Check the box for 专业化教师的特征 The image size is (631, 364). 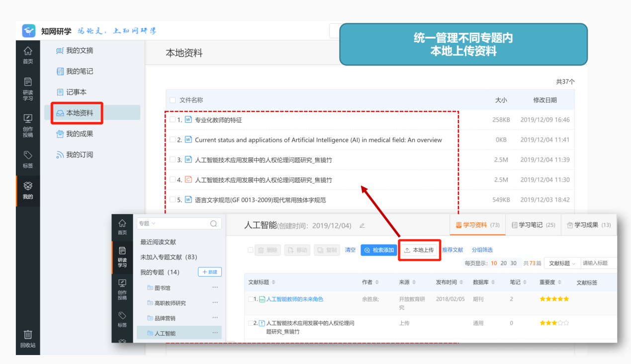click(x=172, y=120)
